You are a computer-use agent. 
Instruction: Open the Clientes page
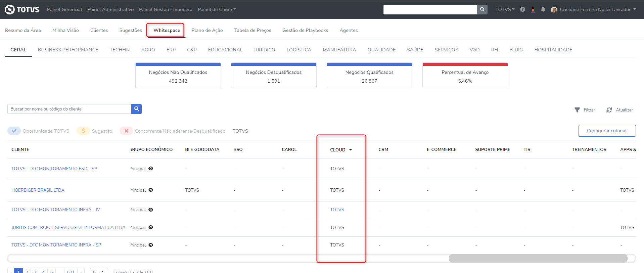(x=99, y=30)
